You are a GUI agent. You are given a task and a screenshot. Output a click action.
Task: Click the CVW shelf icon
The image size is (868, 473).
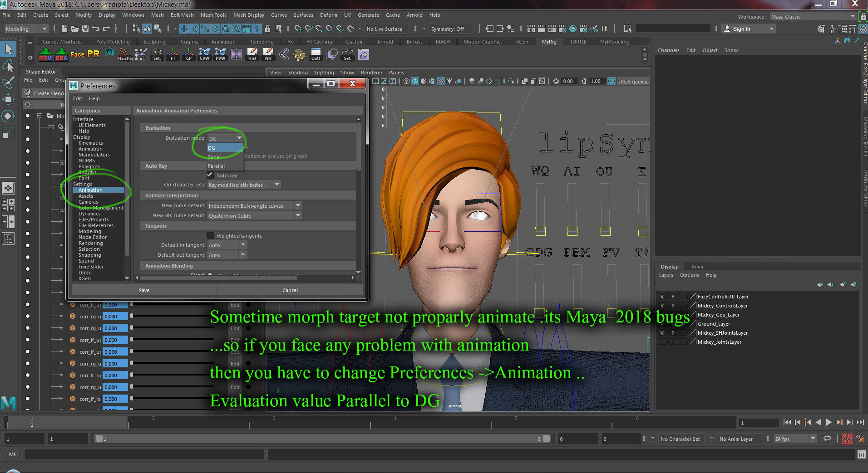(204, 54)
